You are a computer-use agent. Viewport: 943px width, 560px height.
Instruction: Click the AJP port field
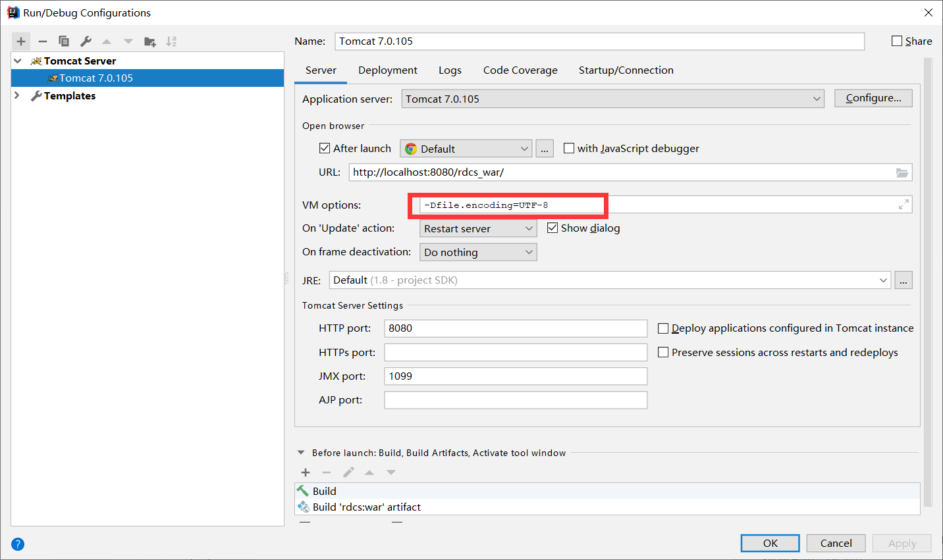pos(516,400)
